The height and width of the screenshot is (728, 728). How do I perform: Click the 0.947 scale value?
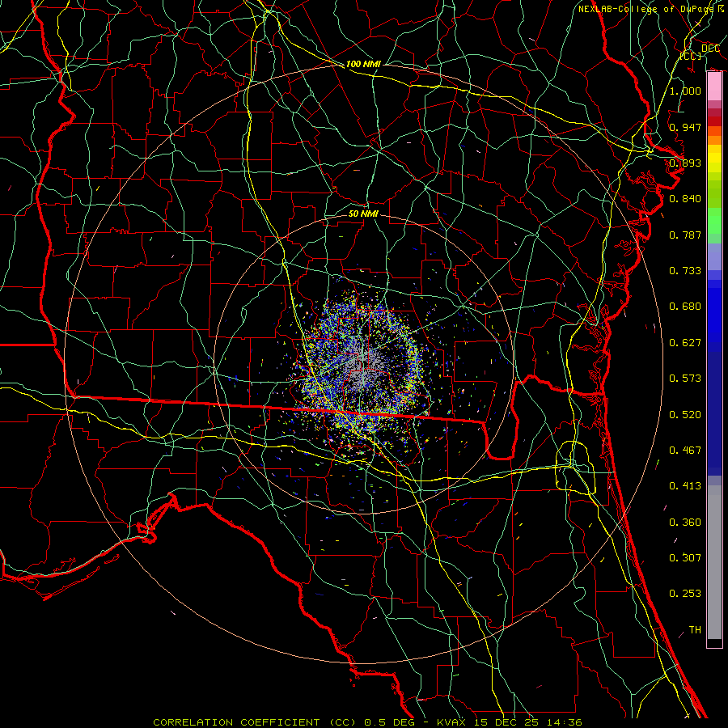[685, 127]
